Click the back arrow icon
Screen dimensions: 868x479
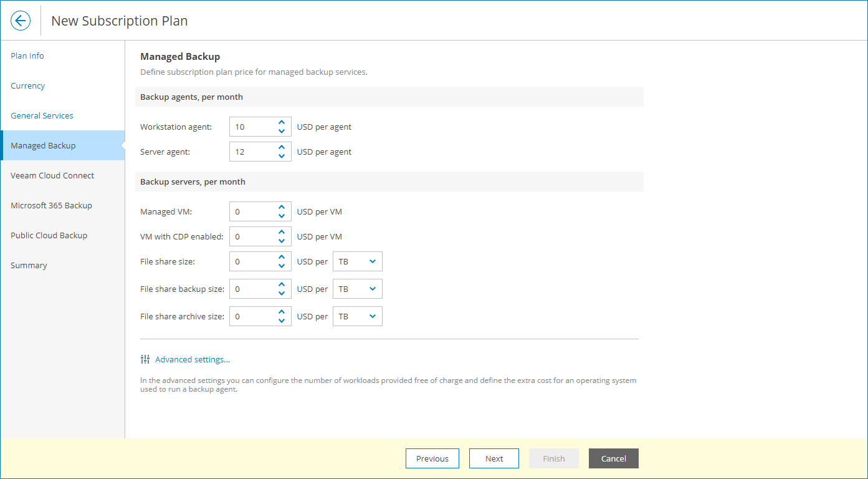pyautogui.click(x=21, y=21)
